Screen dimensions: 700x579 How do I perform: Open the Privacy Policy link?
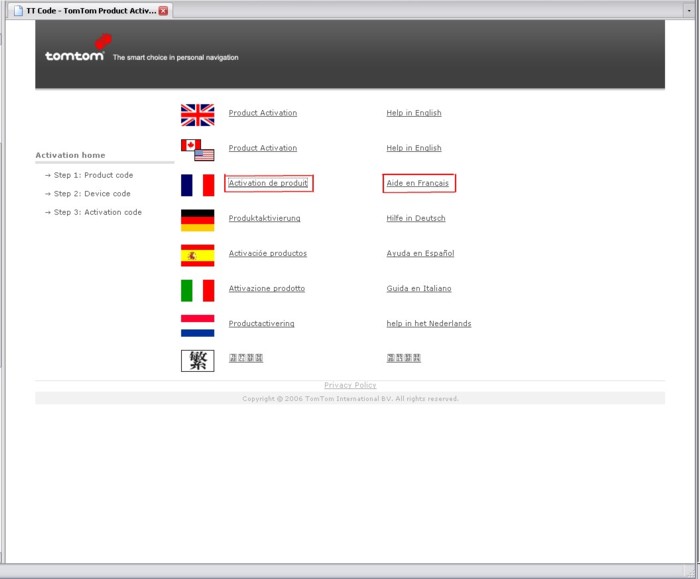(x=350, y=385)
